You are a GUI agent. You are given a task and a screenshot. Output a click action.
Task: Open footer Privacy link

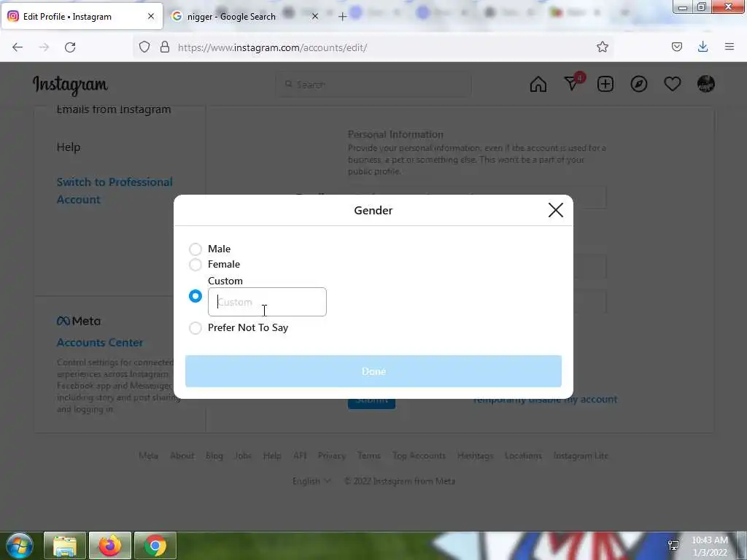[332, 456]
